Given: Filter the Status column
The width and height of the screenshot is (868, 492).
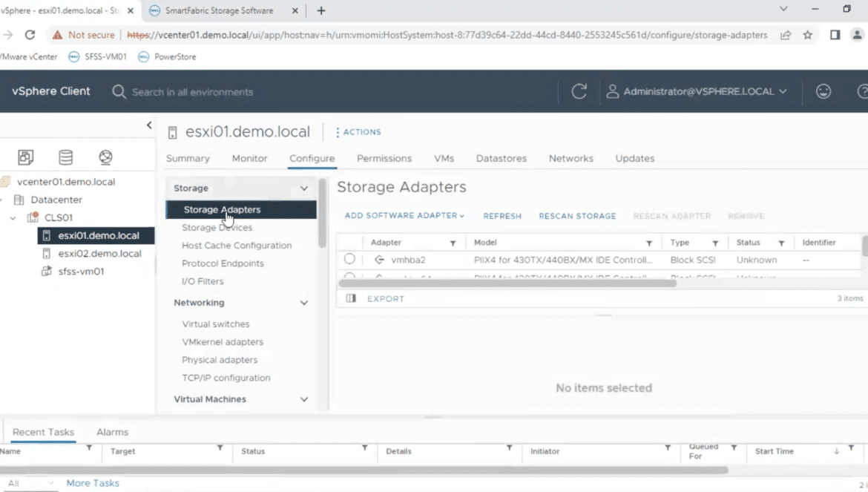Looking at the screenshot, I should [x=781, y=243].
